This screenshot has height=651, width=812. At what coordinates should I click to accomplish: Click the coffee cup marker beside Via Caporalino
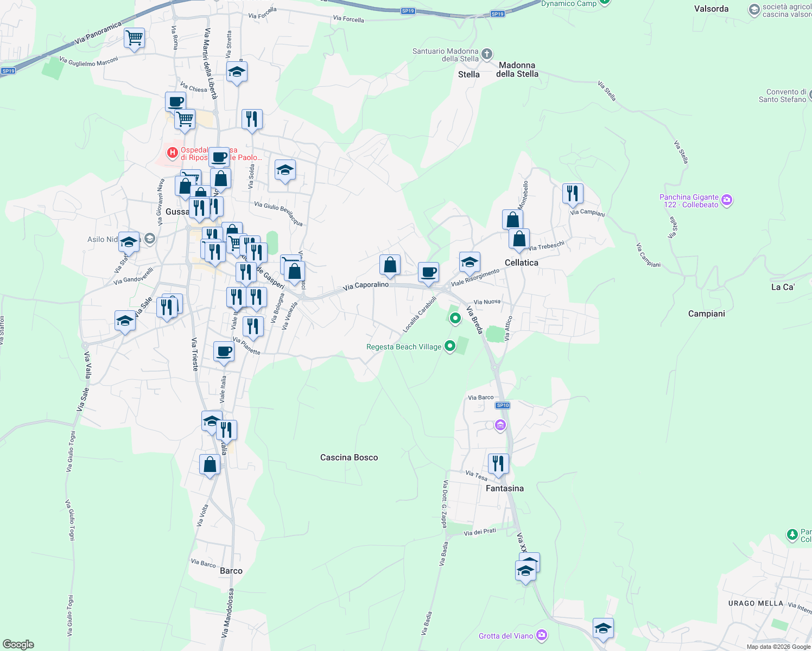(428, 272)
